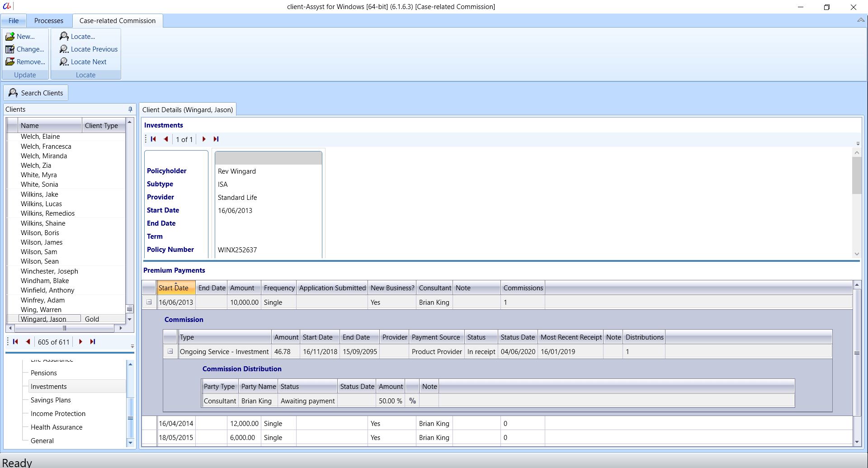Click Locate Previous in the ribbon
The height and width of the screenshot is (468, 868).
[x=89, y=49]
